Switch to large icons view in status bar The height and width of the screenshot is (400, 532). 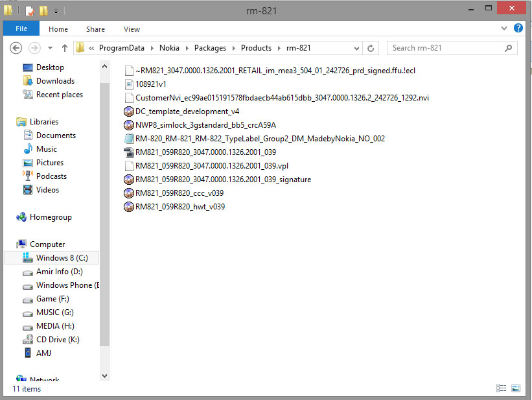(x=516, y=388)
